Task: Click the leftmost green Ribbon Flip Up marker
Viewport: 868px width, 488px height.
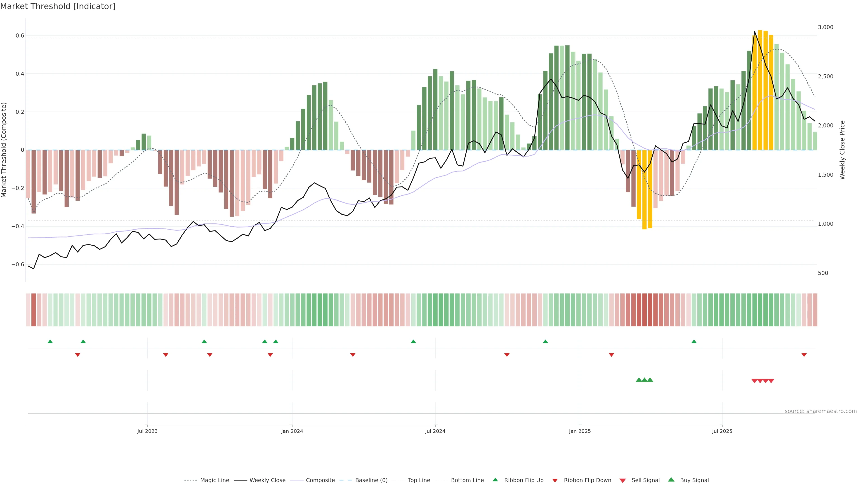Action: coord(50,342)
